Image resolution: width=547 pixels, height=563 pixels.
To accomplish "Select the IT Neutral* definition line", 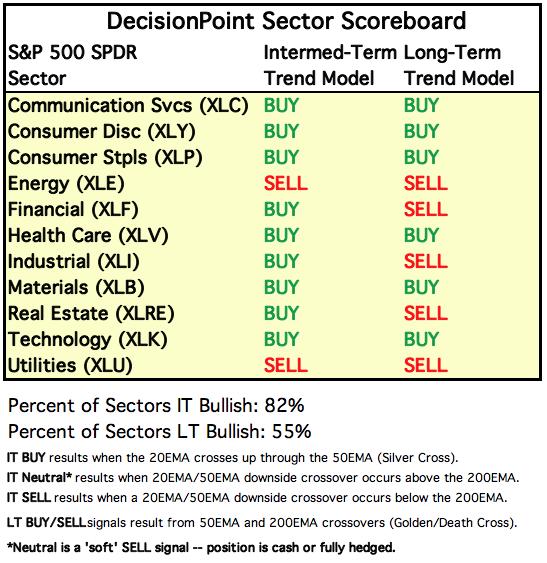I will tap(263, 478).
